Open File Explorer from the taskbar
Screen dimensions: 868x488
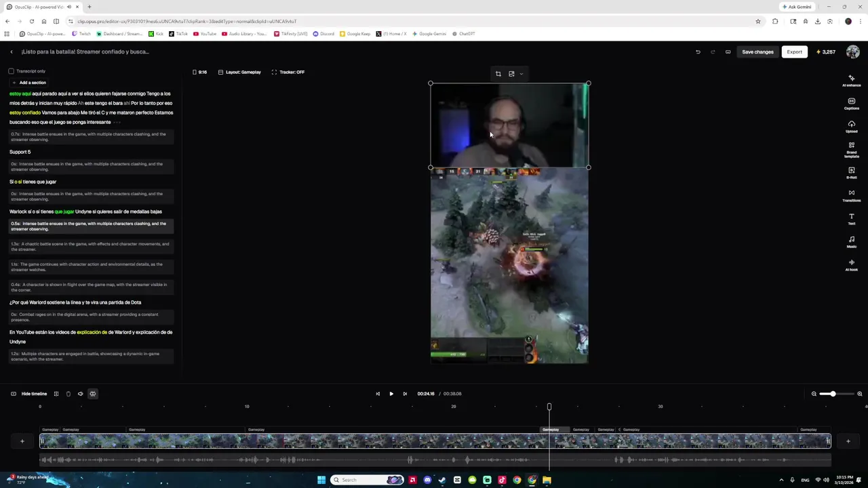[x=547, y=480]
